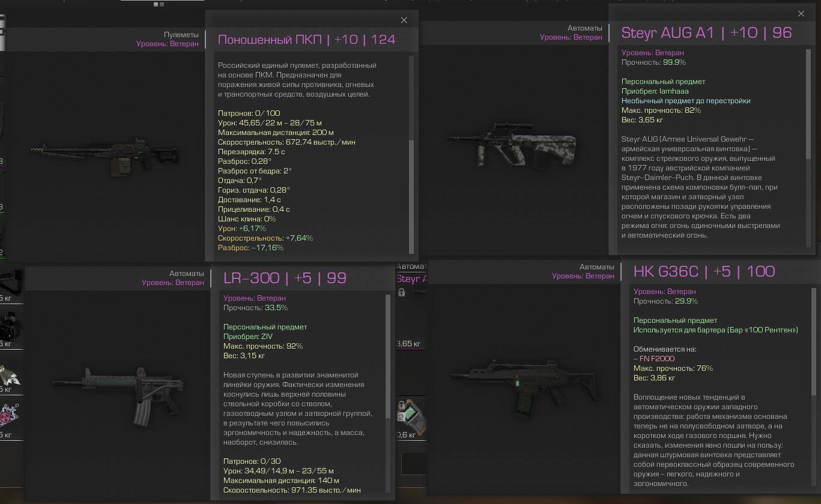
Task: Click the padlock icon beside Steyr item
Action: (402, 292)
